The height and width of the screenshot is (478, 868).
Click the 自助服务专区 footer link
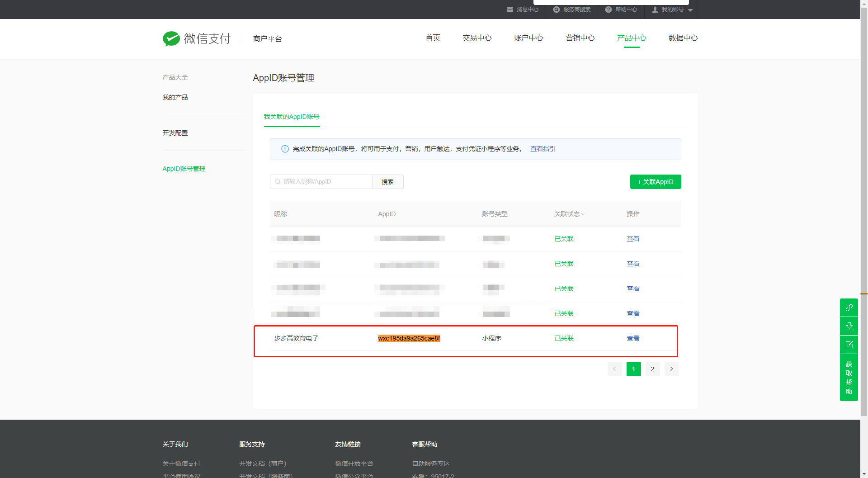pos(431,464)
